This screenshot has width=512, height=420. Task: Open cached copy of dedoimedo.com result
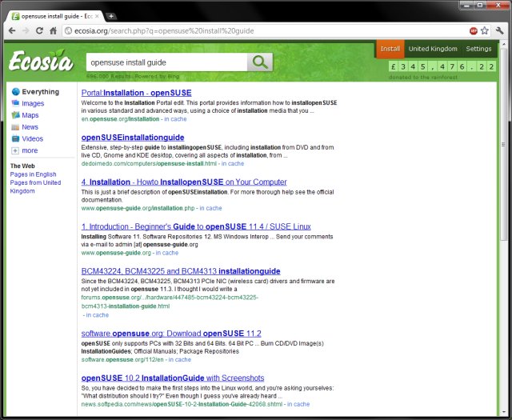click(233, 164)
